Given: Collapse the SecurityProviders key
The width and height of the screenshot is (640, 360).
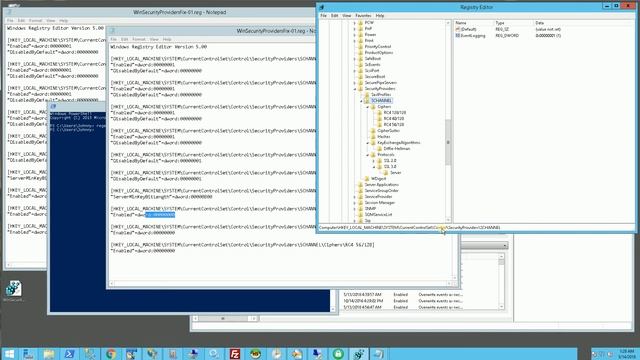Looking at the screenshot, I should [355, 89].
